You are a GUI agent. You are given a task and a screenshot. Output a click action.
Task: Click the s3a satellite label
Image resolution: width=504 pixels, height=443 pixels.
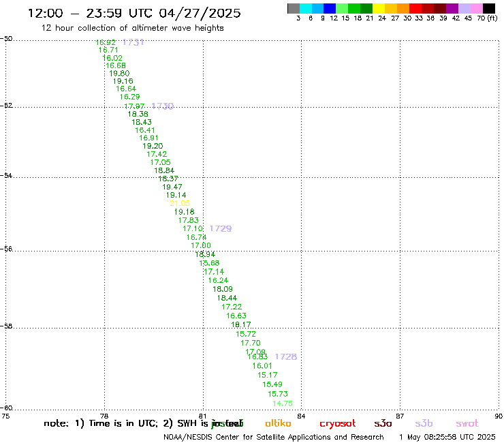point(383,423)
